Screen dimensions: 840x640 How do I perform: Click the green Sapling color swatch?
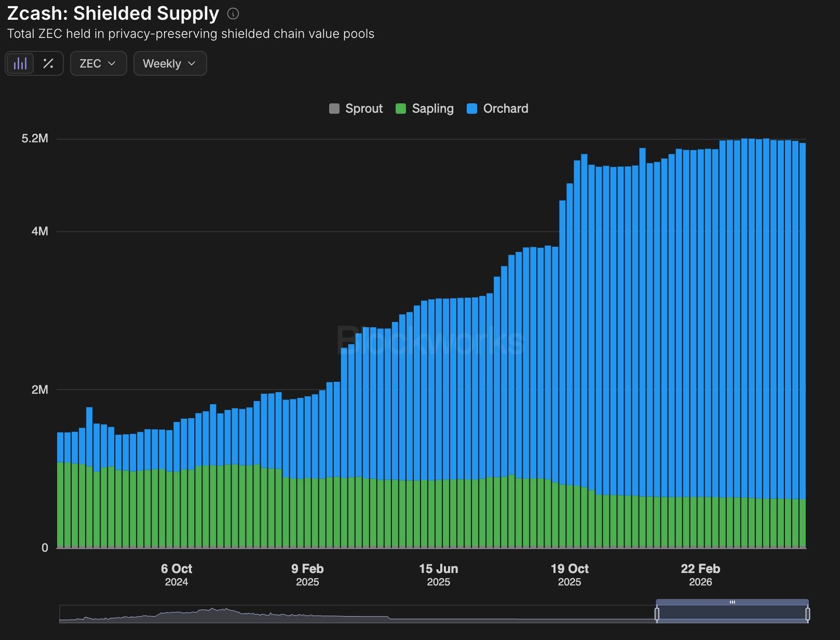pyautogui.click(x=401, y=109)
